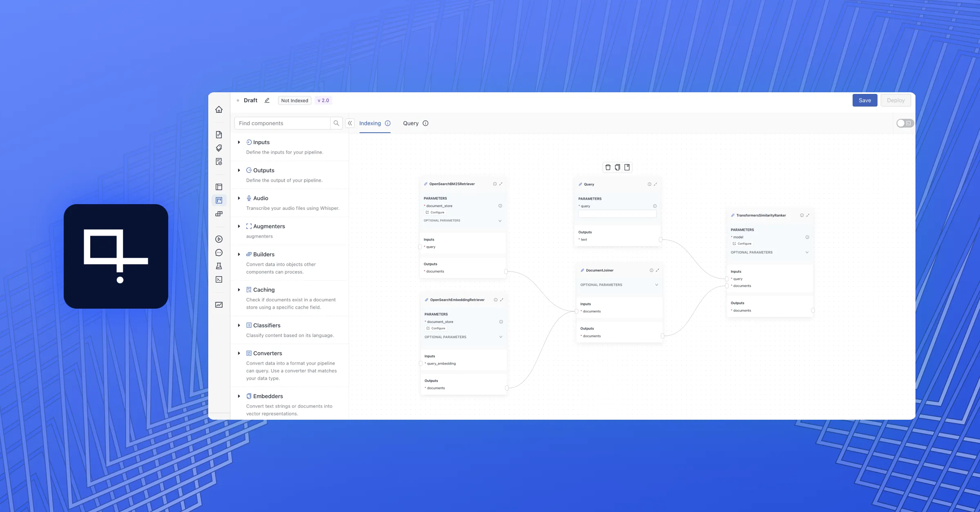Expand the Builders component group
This screenshot has height=512, width=980.
point(239,254)
